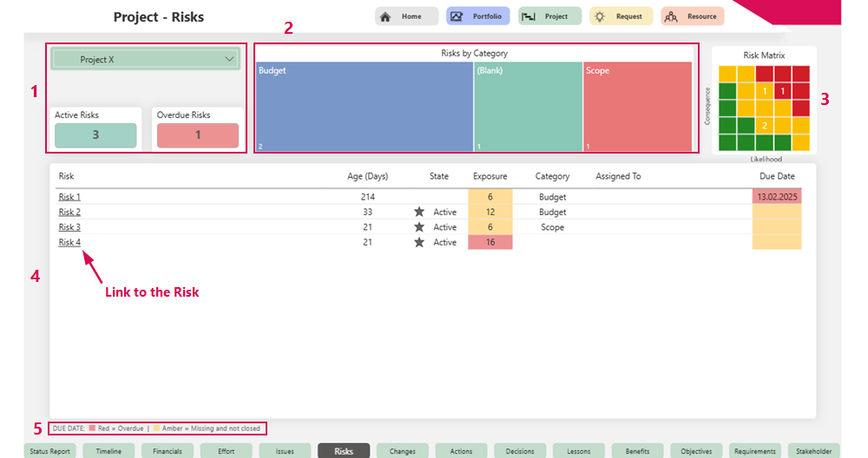
Task: Click the Overdue Risks card value
Action: 197,135
